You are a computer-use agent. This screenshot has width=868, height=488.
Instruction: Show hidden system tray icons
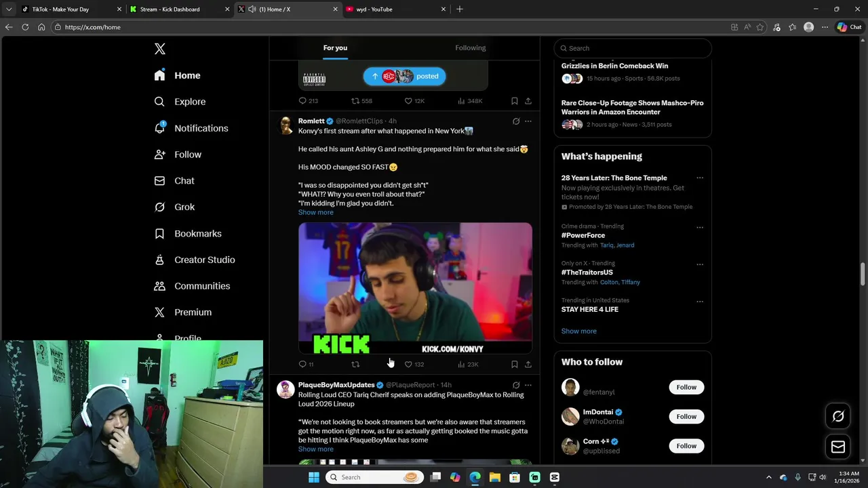pyautogui.click(x=768, y=477)
